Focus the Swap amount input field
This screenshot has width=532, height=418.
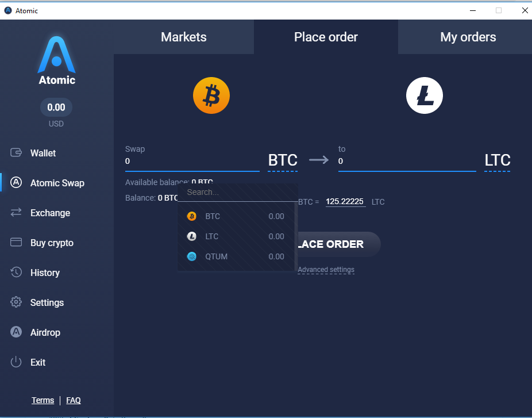(192, 162)
